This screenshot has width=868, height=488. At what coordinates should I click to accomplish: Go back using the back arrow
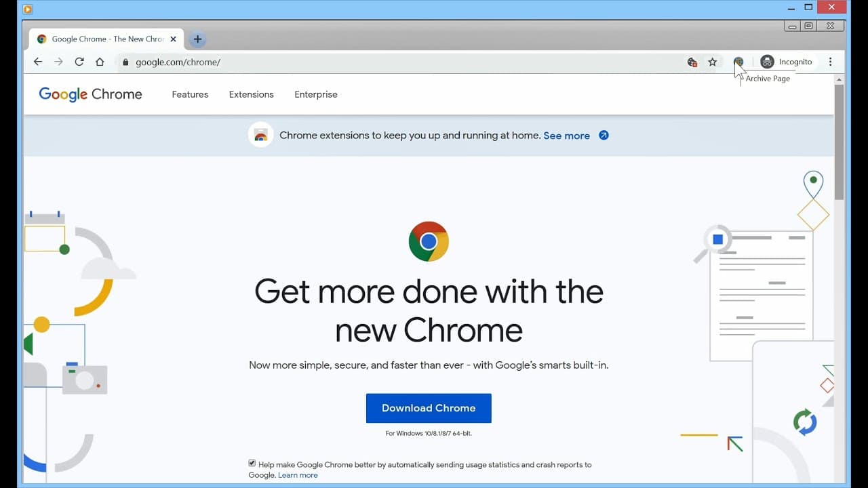(38, 62)
